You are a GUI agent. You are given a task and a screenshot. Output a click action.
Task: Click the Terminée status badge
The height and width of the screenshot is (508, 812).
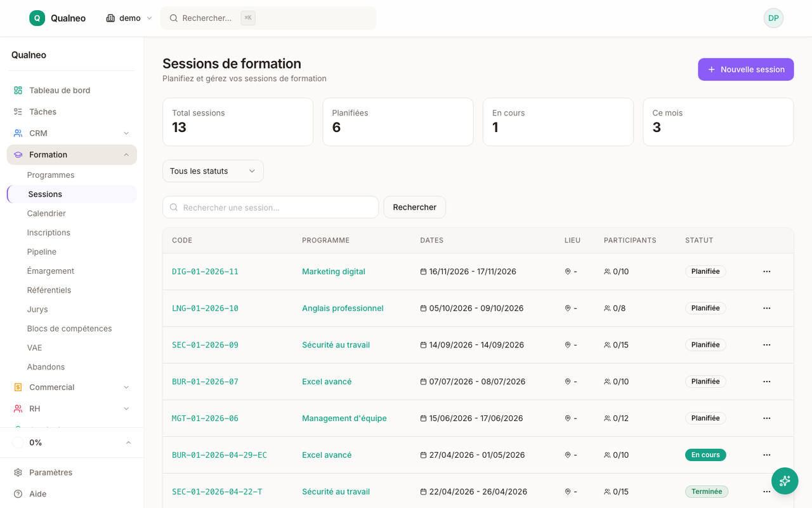coord(707,492)
